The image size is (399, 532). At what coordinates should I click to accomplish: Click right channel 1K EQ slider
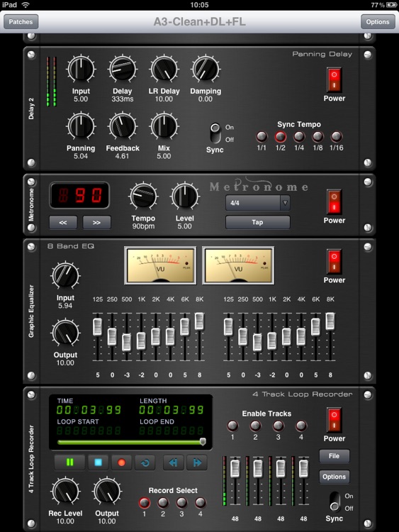point(272,340)
